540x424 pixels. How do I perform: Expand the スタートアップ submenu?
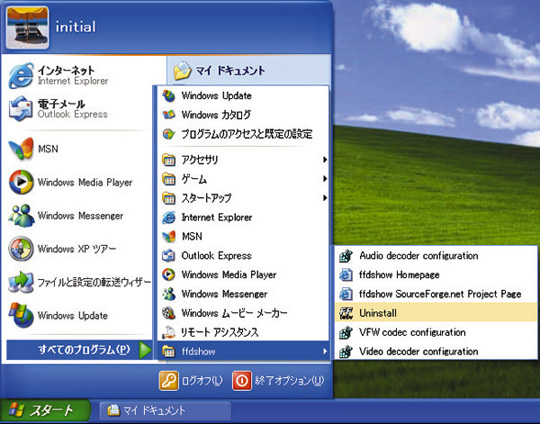coord(243,198)
